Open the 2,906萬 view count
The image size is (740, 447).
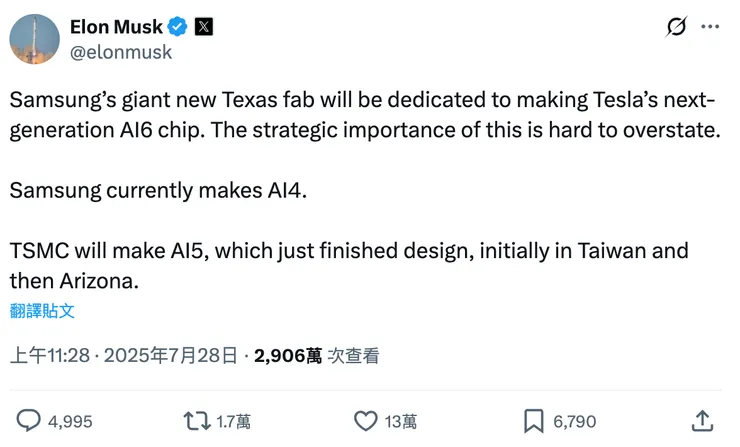click(288, 355)
